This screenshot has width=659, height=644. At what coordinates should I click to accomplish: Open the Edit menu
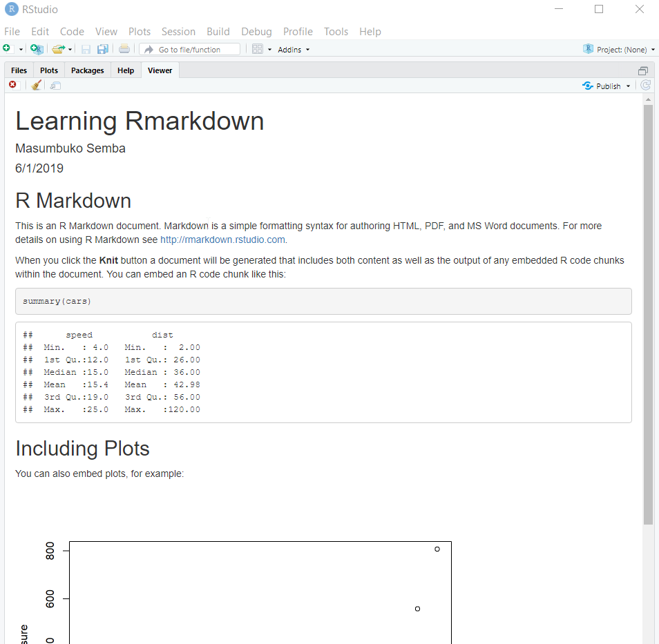pyautogui.click(x=40, y=32)
